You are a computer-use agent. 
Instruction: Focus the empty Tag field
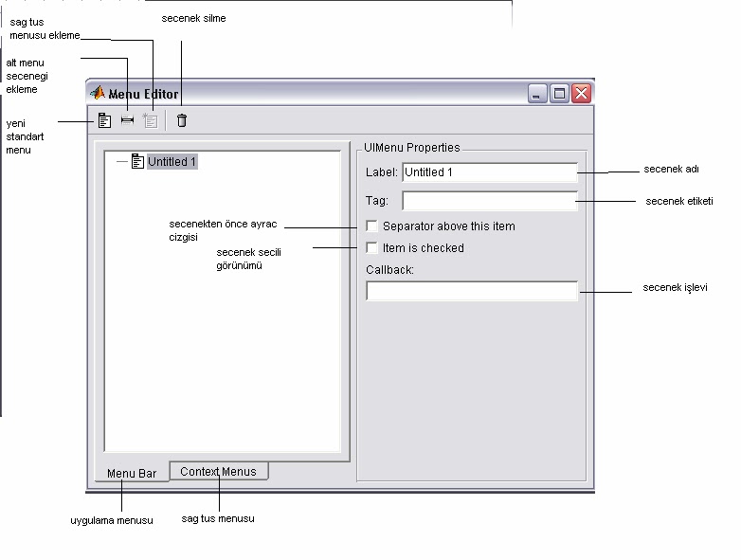click(490, 201)
